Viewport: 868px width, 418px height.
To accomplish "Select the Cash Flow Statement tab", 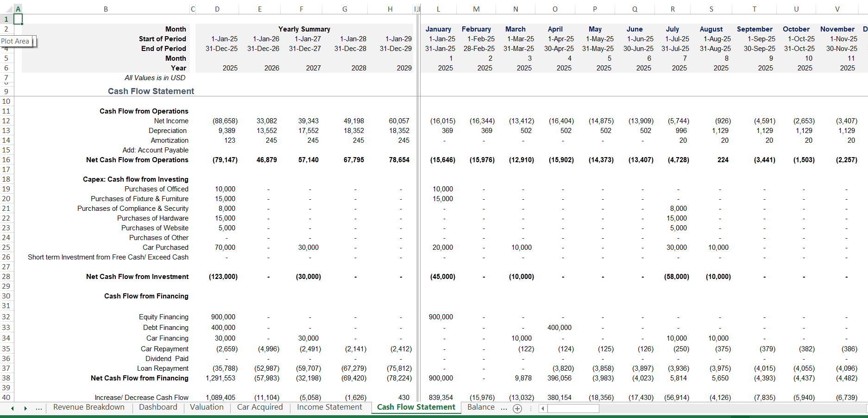I will pos(416,407).
